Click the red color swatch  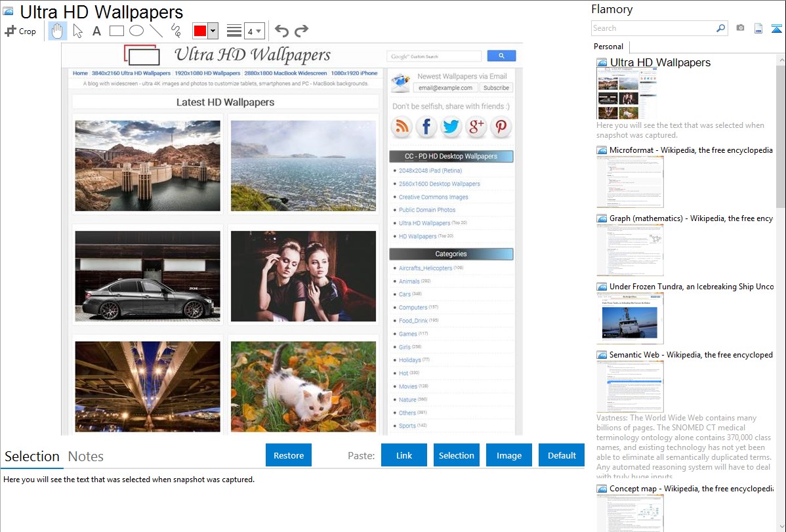(x=200, y=31)
